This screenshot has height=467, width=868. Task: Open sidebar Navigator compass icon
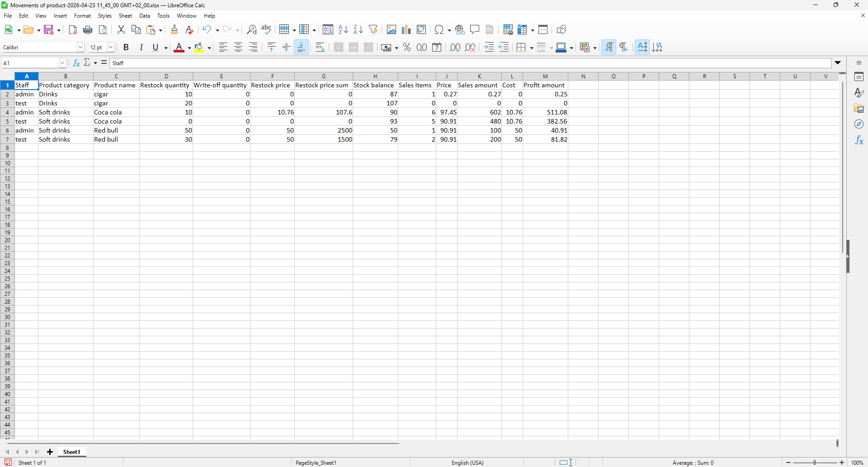tap(859, 124)
